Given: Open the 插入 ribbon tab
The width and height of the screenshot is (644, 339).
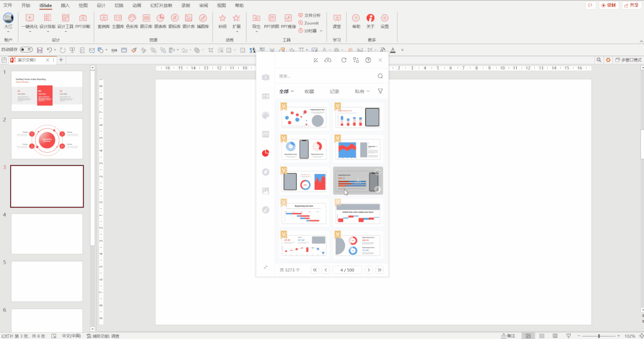Looking at the screenshot, I should pos(65,5).
